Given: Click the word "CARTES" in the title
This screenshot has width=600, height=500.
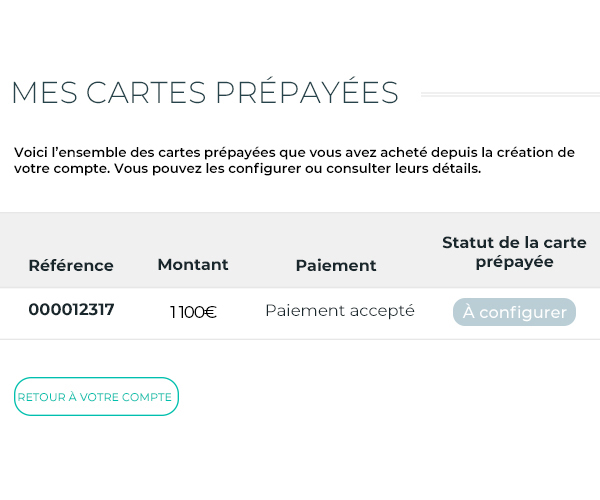Looking at the screenshot, I should coord(146,93).
